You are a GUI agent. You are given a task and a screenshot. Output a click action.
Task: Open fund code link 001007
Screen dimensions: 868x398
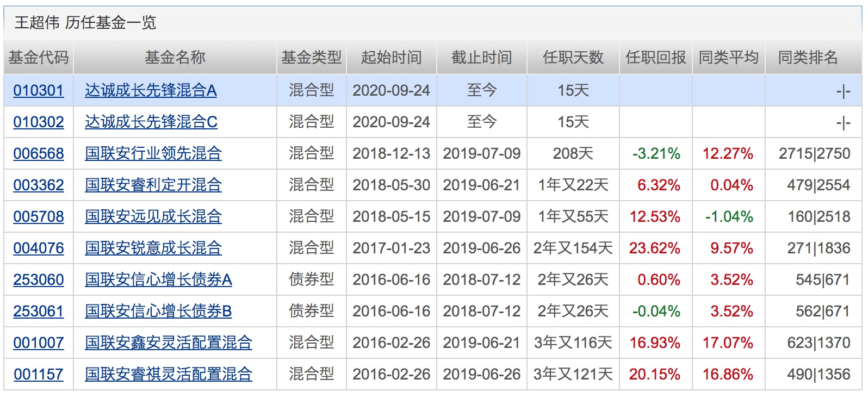point(39,343)
